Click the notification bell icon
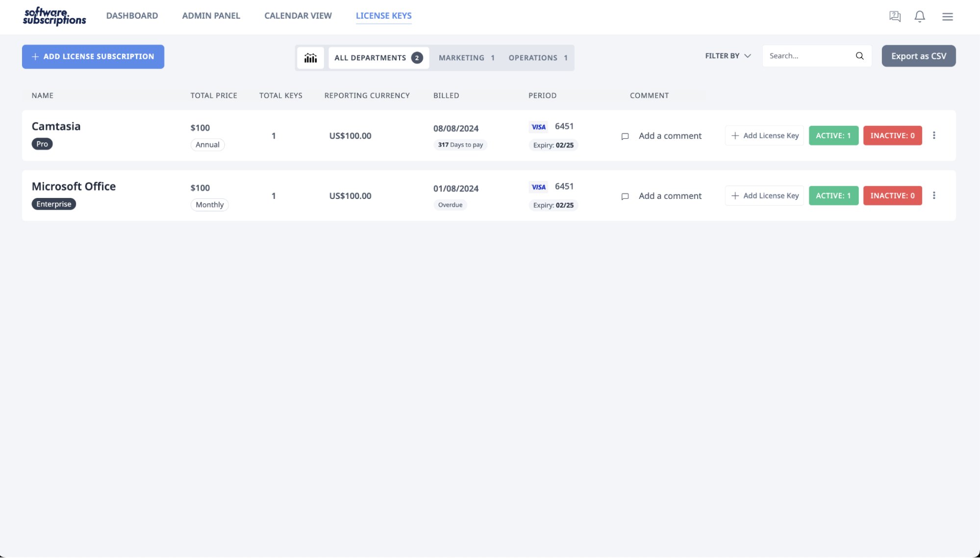The image size is (980, 558). tap(919, 16)
